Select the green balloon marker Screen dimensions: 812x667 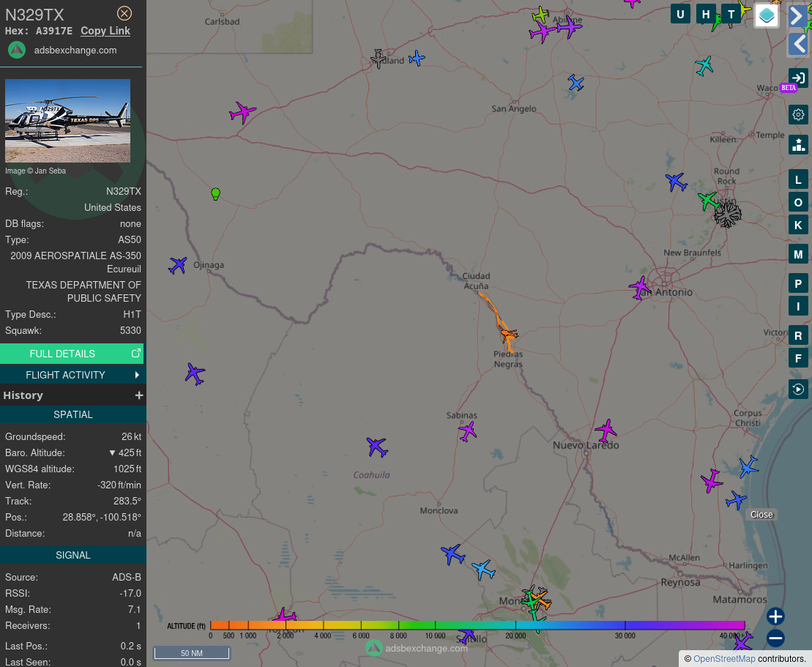216,194
